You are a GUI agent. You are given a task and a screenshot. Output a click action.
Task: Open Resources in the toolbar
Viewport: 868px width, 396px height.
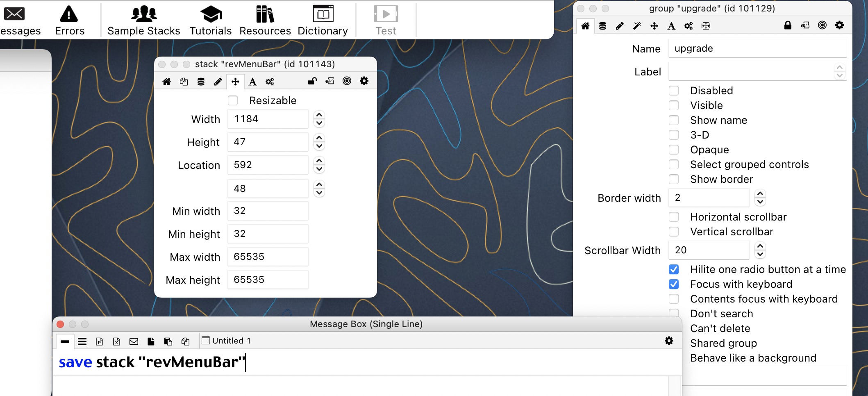[x=265, y=20]
